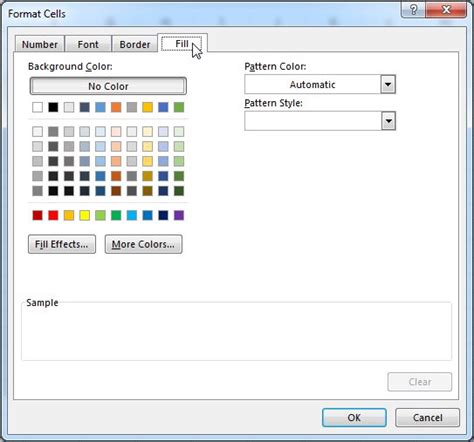474x442 pixels.
Task: Pick the white theme color swatch
Action: [x=37, y=107]
